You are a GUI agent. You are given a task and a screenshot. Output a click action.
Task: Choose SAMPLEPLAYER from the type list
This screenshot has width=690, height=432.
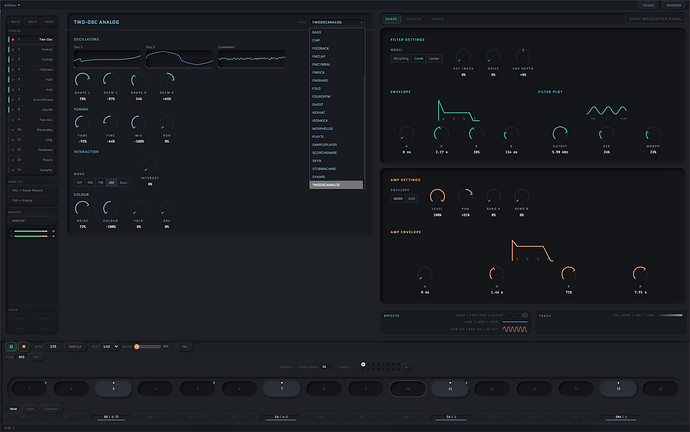[x=336, y=145]
